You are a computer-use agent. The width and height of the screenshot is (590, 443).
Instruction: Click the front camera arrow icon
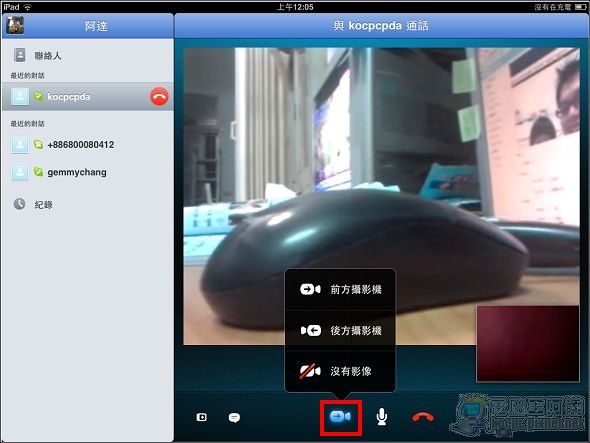[310, 289]
